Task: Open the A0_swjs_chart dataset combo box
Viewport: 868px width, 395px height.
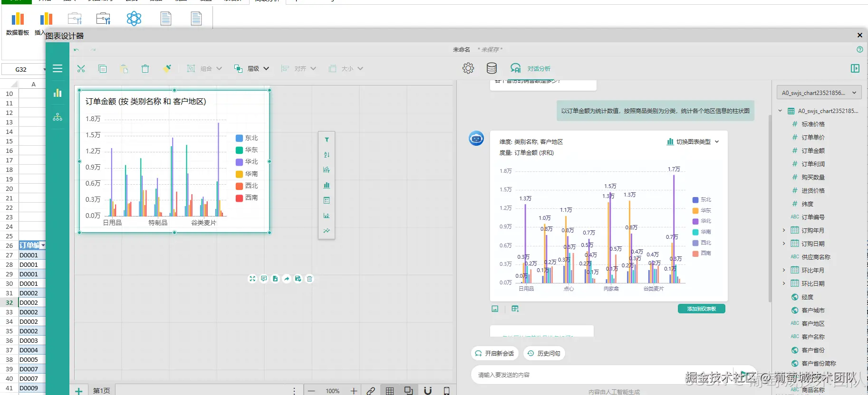Action: tap(819, 93)
